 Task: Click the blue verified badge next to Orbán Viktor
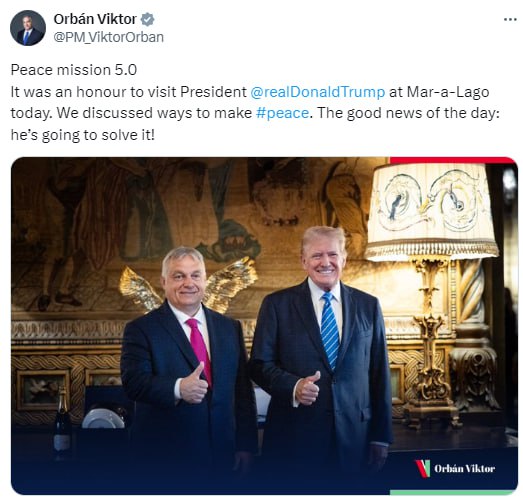coord(147,19)
